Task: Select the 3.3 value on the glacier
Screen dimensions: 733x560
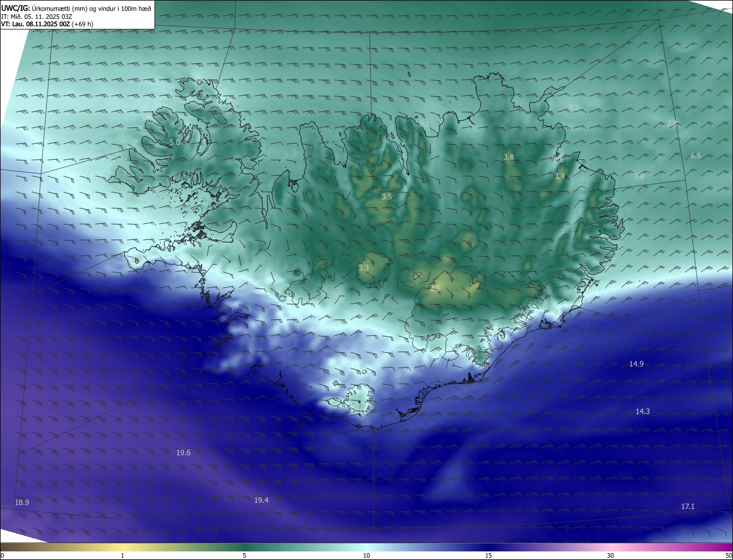Action: tap(364, 267)
